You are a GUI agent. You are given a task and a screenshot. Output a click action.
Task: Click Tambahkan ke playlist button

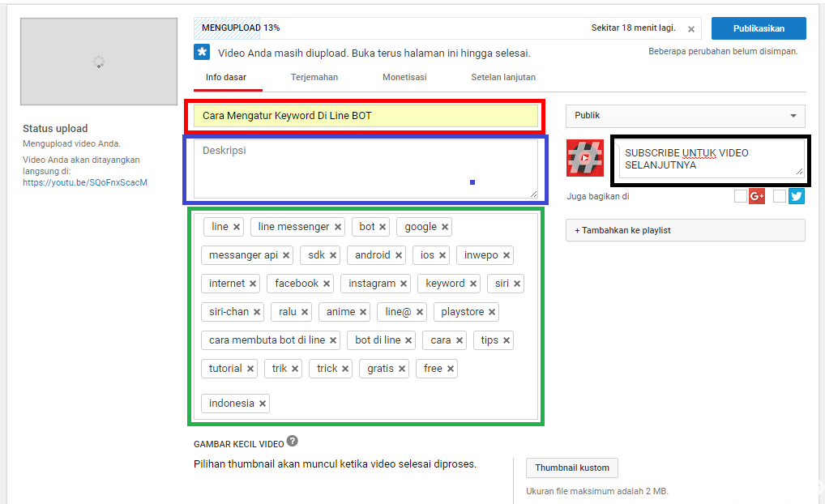pyautogui.click(x=686, y=230)
